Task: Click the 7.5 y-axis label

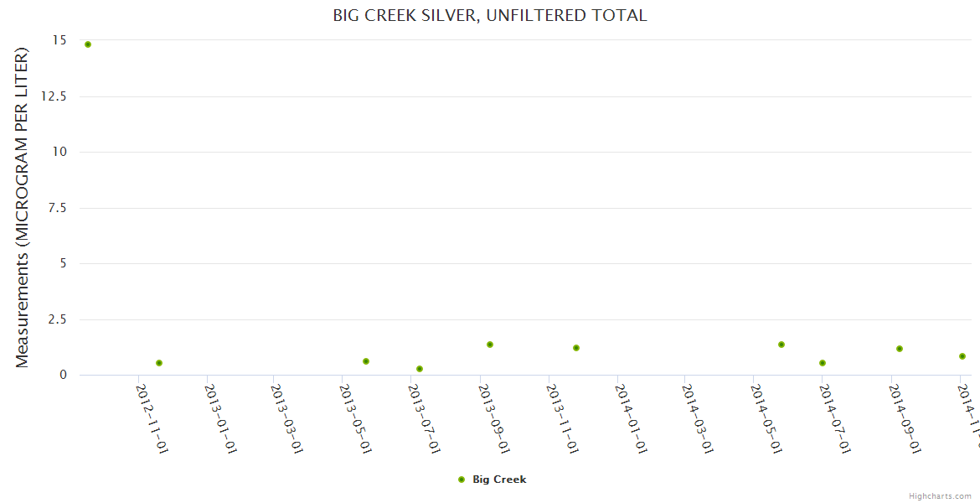Action: [57, 208]
